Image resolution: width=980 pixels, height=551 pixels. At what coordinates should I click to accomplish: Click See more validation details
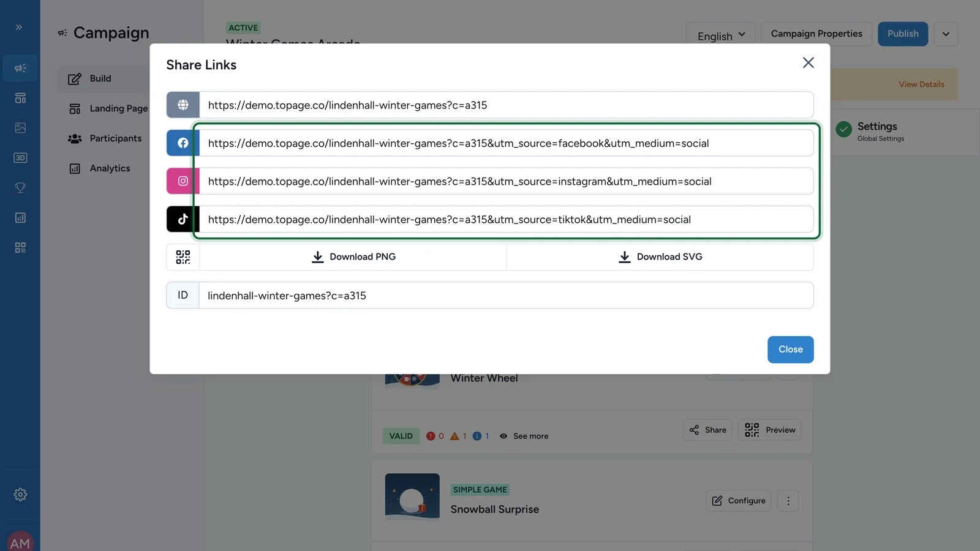pyautogui.click(x=524, y=436)
